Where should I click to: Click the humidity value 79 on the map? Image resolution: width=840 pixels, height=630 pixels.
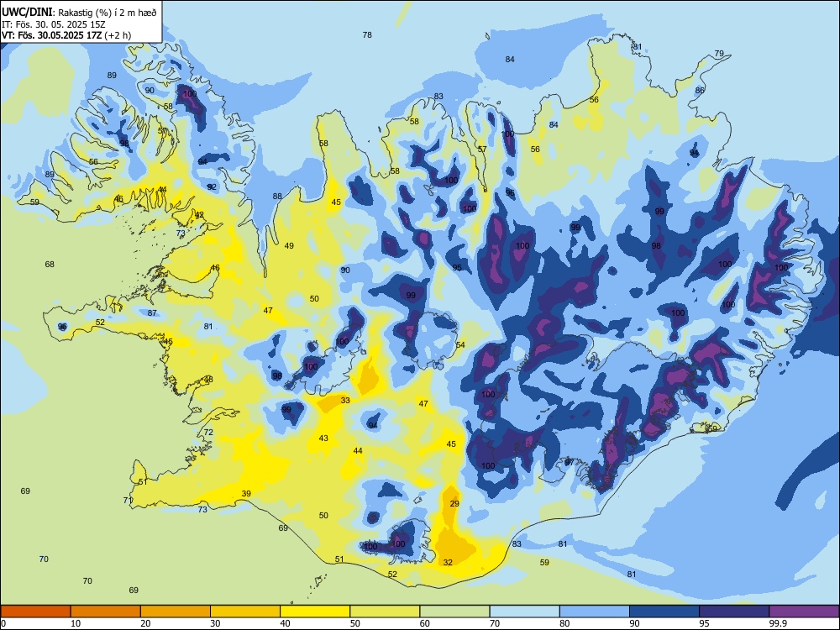point(719,54)
